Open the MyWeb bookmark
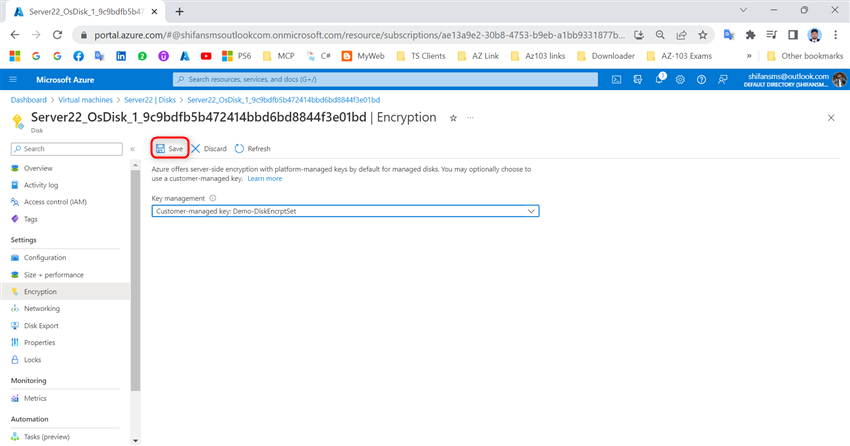This screenshot has width=850, height=446. point(363,56)
